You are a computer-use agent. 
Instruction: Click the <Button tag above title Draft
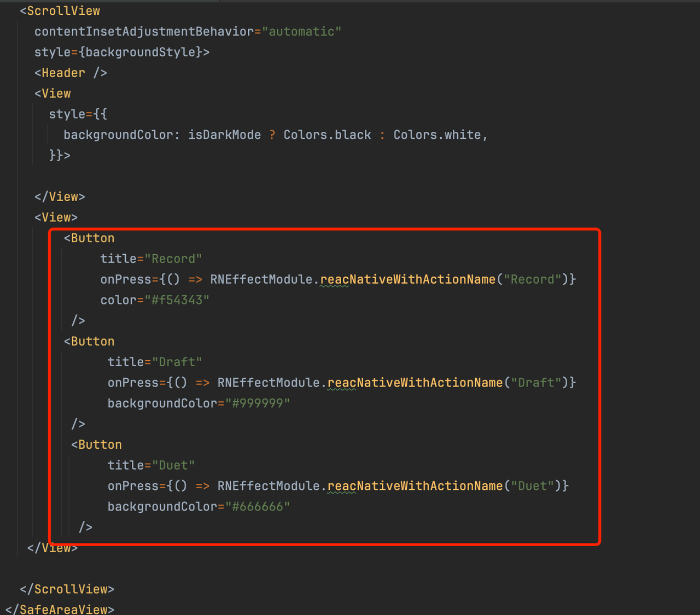click(x=89, y=342)
